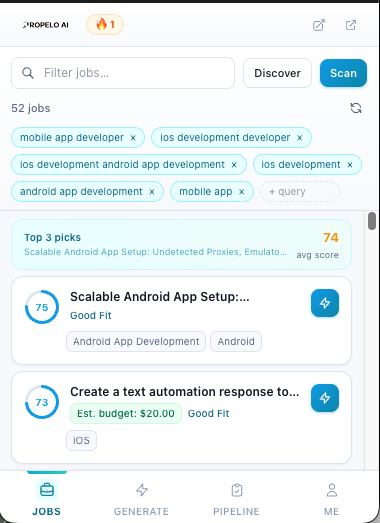
Task: Click the pencil edit-in-new-window icon
Action: [x=319, y=25]
